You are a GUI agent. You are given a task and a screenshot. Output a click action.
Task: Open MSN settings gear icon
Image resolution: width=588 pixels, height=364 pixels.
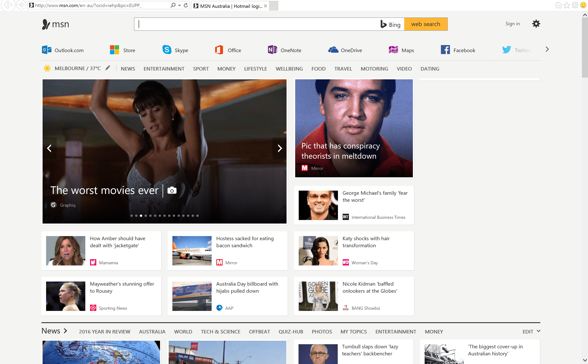[536, 24]
